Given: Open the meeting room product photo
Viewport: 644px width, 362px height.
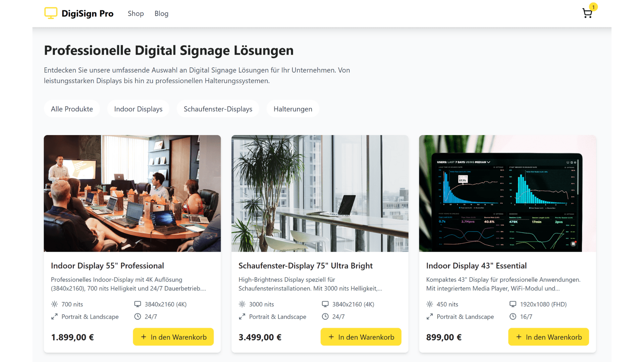Looking at the screenshot, I should [x=132, y=193].
